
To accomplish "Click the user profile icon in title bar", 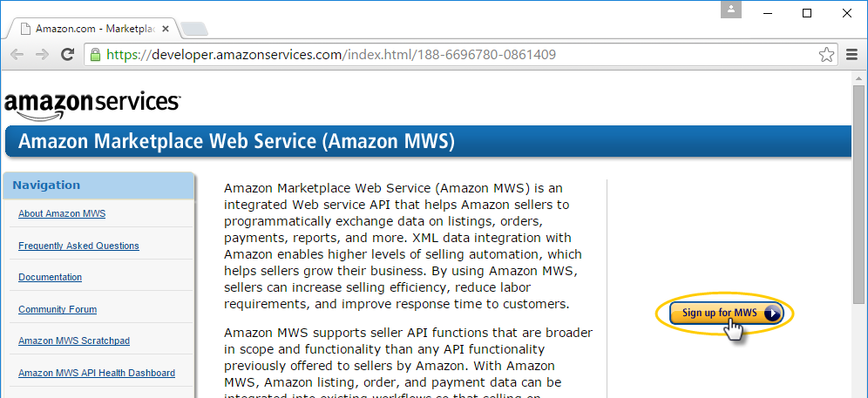I will [x=730, y=9].
